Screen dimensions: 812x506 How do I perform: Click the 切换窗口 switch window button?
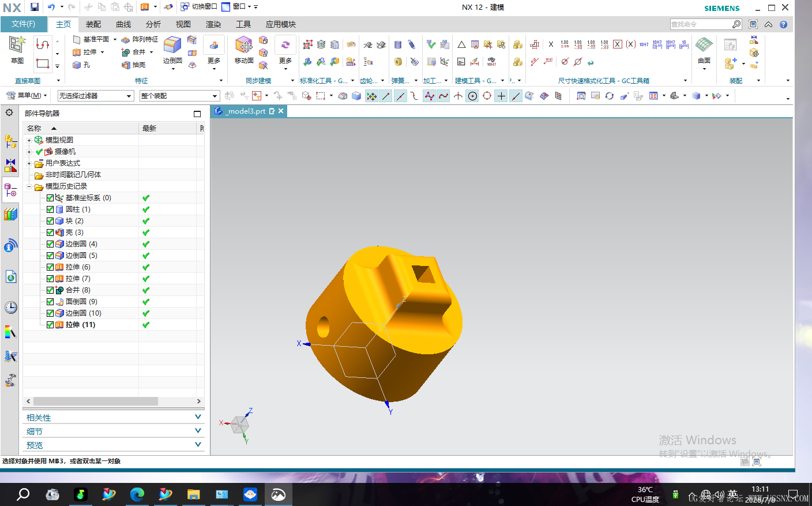click(200, 7)
